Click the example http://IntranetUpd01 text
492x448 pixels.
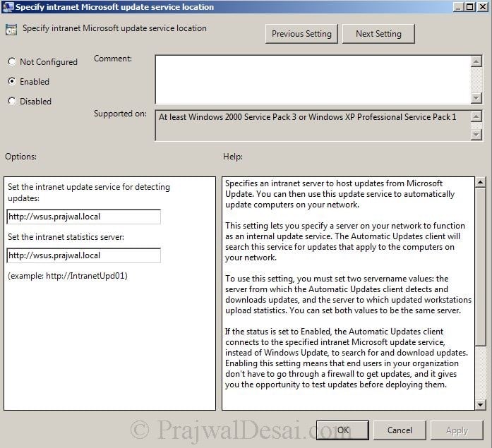(x=68, y=276)
